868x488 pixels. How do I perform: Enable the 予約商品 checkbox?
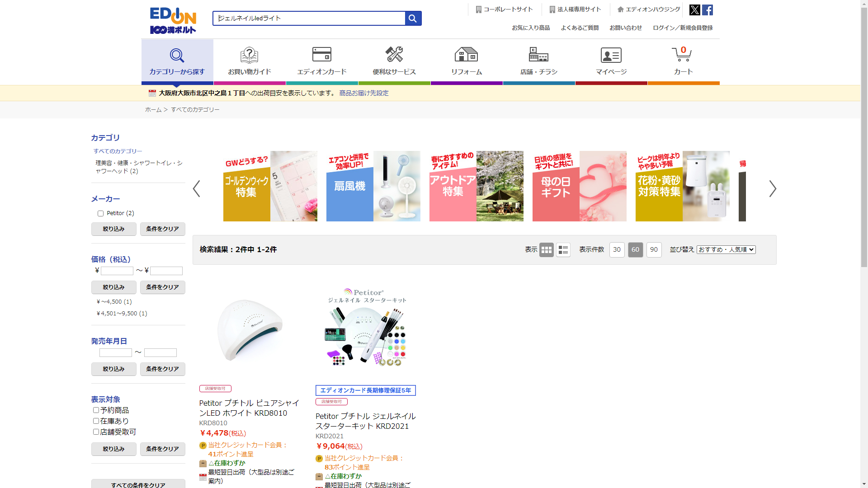pos(96,410)
